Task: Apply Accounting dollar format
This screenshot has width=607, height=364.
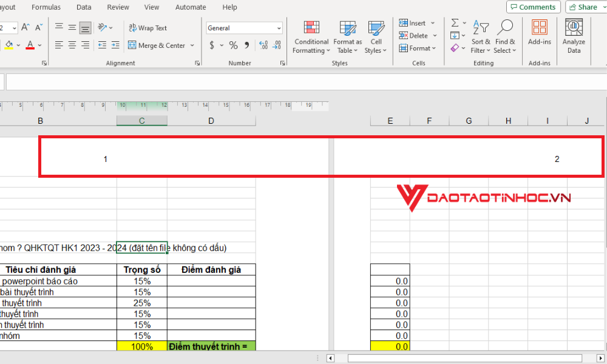Action: pos(212,45)
